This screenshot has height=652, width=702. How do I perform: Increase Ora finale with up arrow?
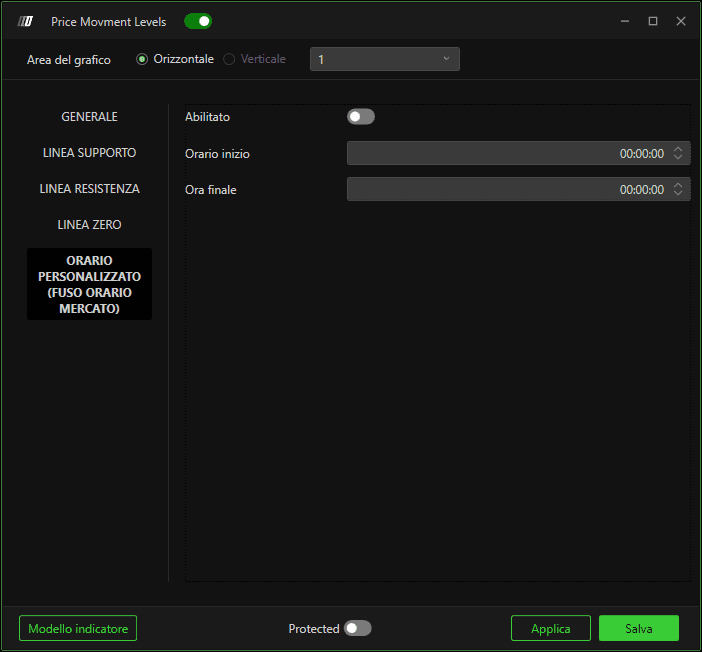[678, 185]
